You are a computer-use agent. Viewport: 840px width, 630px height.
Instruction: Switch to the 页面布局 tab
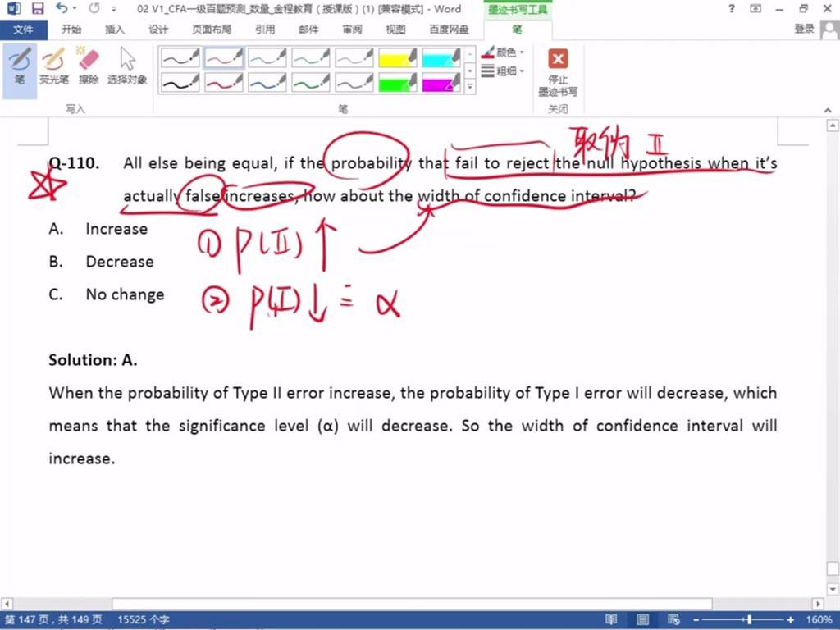(212, 30)
